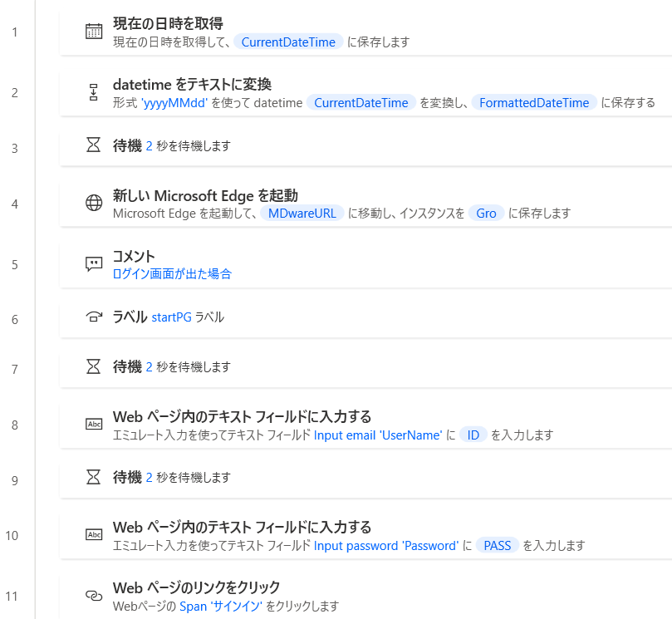Select step title 現在の日時を取得
The height and width of the screenshot is (619, 672).
tap(168, 23)
